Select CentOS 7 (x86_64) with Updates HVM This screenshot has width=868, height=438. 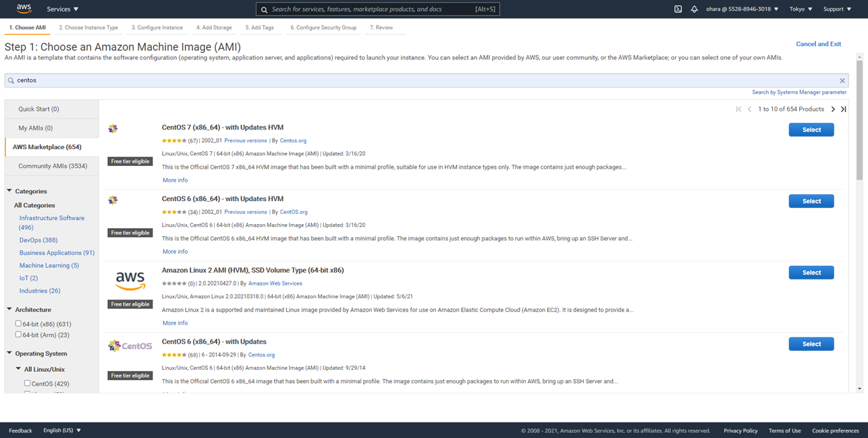[811, 130]
